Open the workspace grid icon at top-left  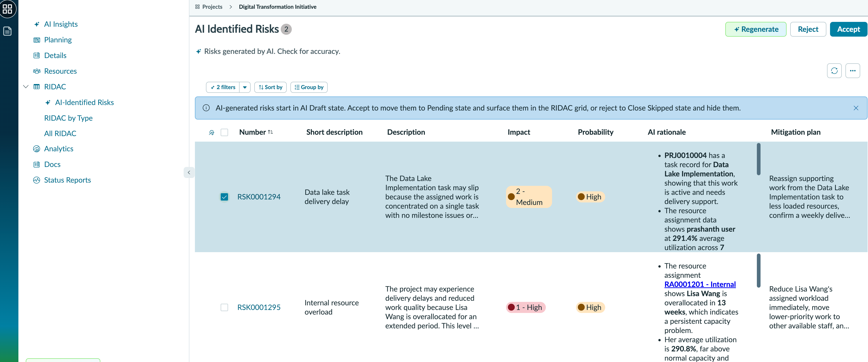7,9
